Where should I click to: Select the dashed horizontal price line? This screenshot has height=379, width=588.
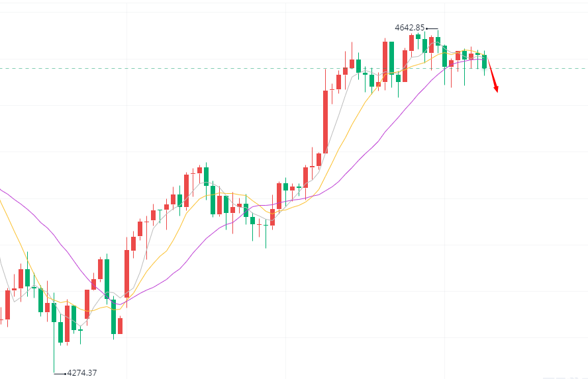click(x=199, y=68)
